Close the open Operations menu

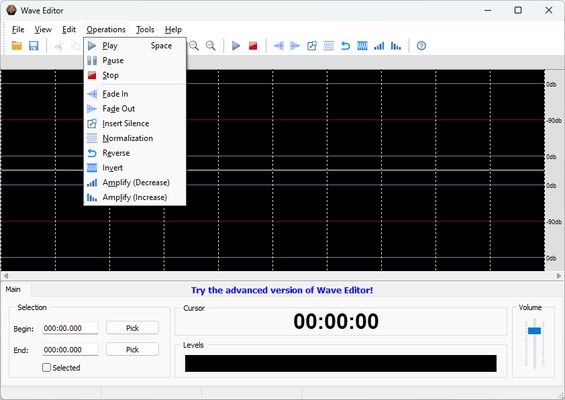point(106,30)
